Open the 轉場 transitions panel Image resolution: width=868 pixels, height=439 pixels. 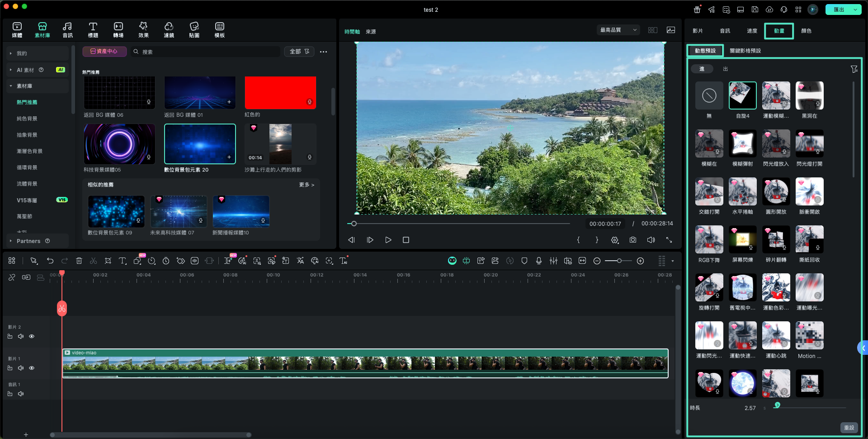[x=118, y=30]
